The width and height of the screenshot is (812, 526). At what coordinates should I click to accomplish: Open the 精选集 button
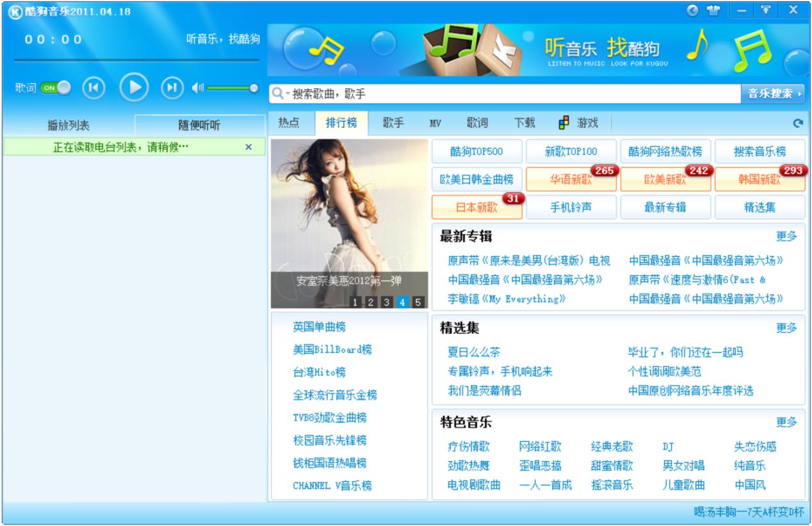tap(760, 207)
